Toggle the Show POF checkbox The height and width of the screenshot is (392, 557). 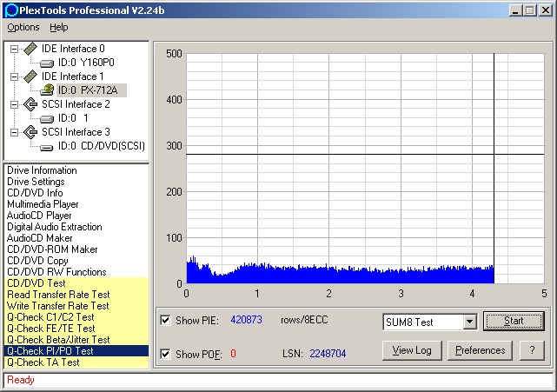(x=165, y=354)
